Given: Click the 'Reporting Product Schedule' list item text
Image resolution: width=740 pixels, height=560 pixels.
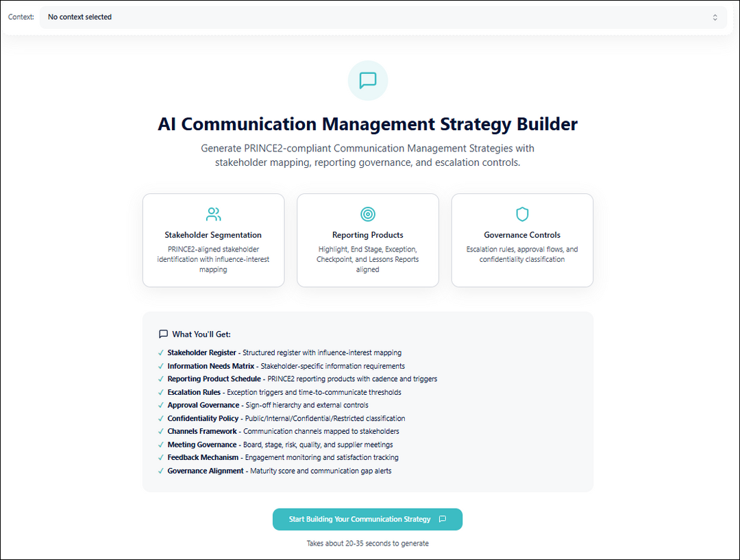Looking at the screenshot, I should point(302,379).
